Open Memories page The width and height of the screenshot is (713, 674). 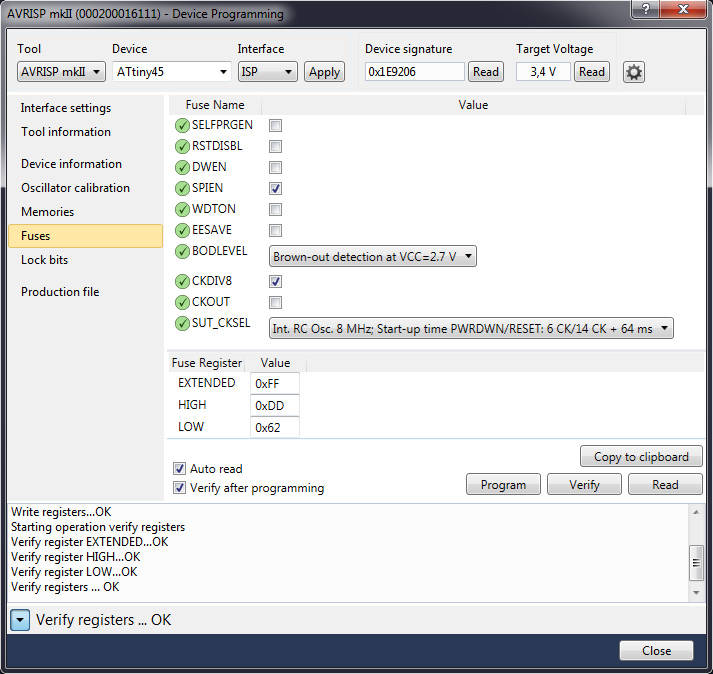coord(47,212)
